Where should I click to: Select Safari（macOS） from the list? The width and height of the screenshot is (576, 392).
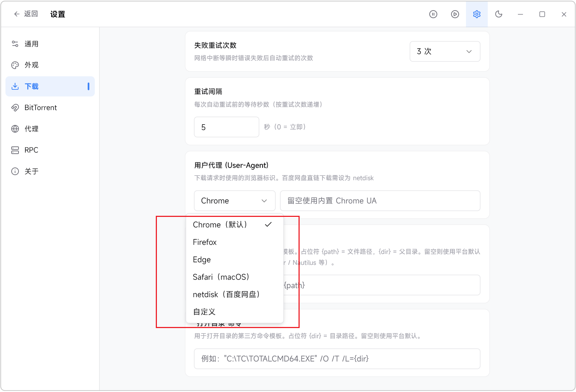[x=235, y=277]
